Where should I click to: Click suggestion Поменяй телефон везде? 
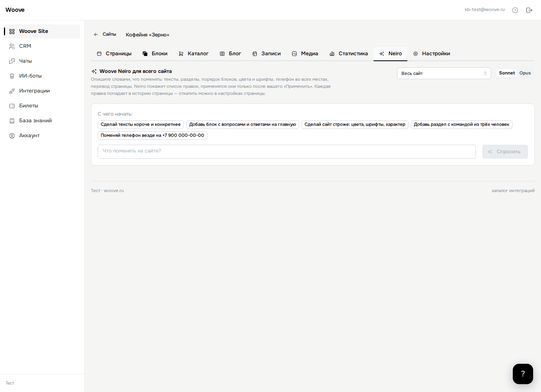(x=152, y=136)
